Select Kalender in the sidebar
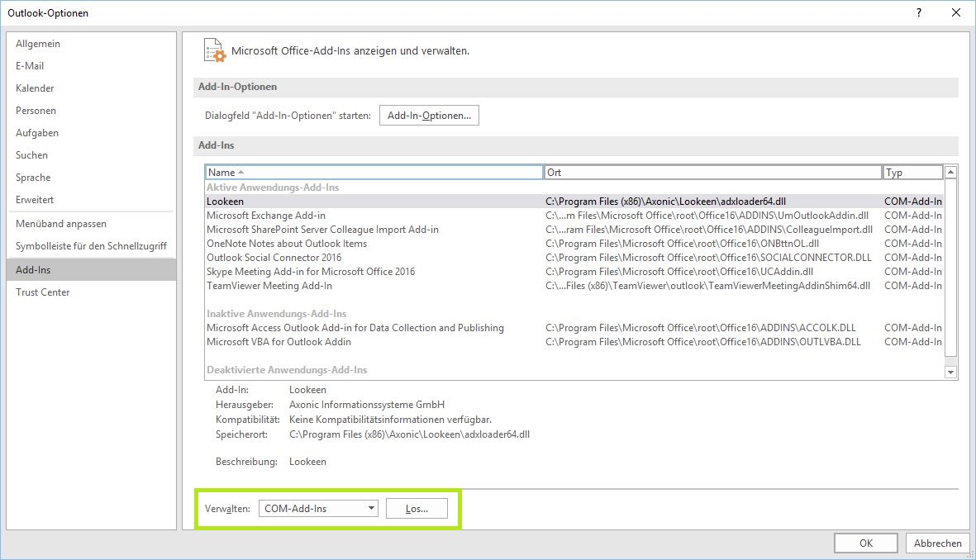 (x=35, y=88)
